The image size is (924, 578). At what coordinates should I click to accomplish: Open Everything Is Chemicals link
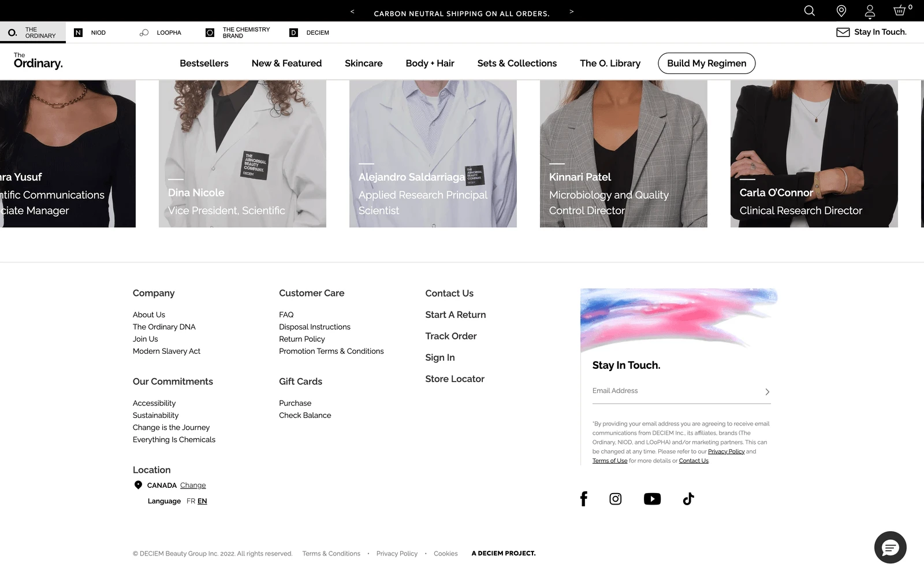174,440
